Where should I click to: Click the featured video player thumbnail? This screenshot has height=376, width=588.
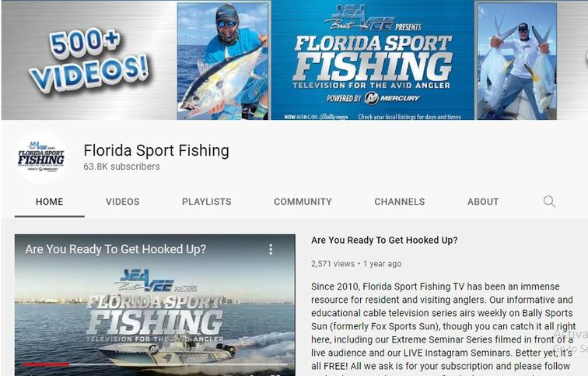[155, 305]
